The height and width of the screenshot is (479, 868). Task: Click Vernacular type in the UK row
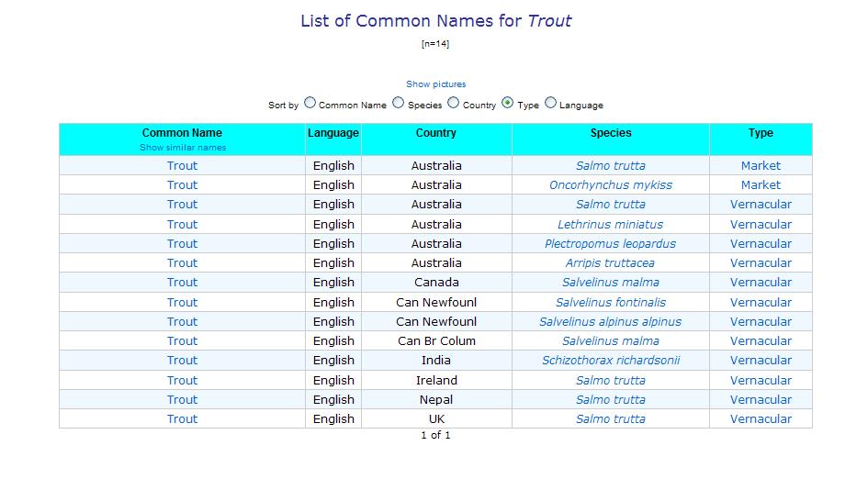coord(761,419)
